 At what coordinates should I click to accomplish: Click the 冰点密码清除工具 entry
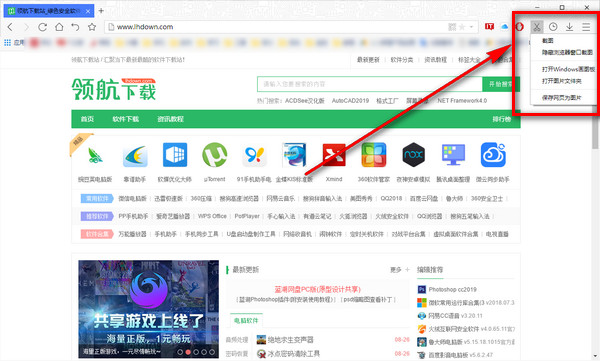(293, 354)
